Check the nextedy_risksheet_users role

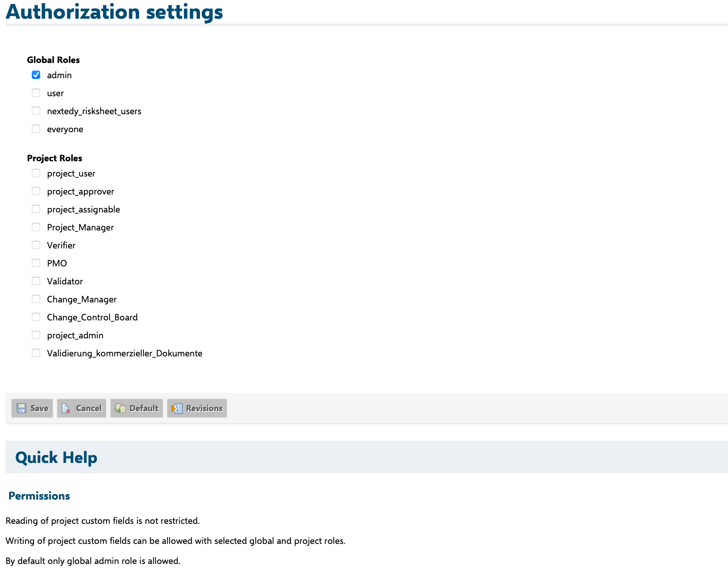(36, 111)
